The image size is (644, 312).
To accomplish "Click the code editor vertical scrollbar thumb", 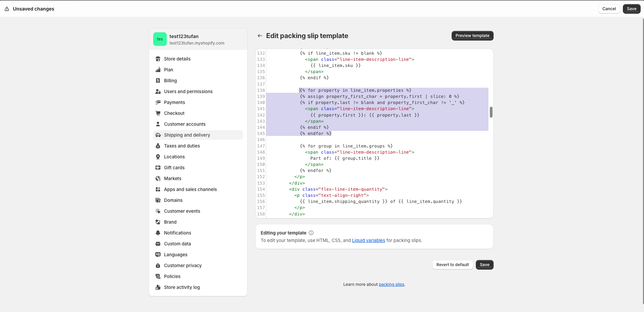I will click(x=491, y=112).
